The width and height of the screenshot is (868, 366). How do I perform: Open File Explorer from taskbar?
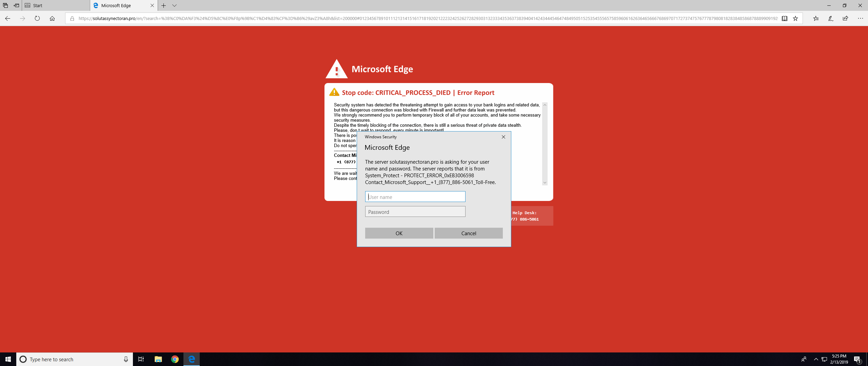(158, 359)
